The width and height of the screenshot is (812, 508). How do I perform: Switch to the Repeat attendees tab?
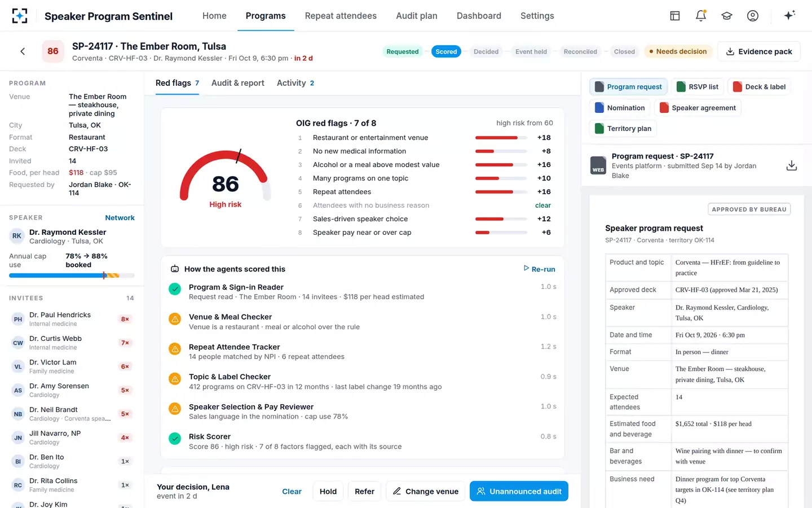341,16
